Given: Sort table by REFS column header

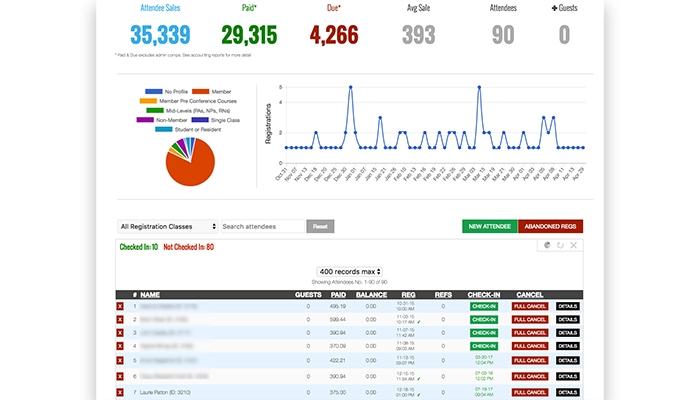Looking at the screenshot, I should pos(443,295).
